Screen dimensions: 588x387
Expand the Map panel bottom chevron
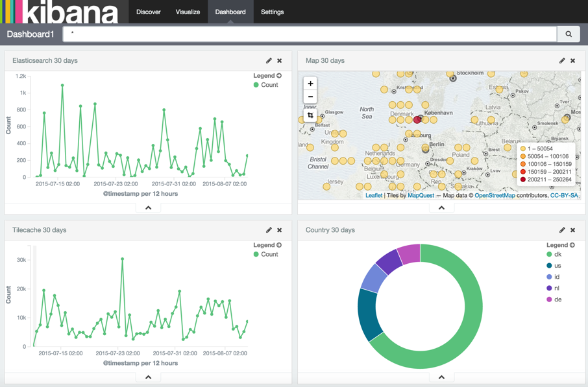(x=441, y=208)
